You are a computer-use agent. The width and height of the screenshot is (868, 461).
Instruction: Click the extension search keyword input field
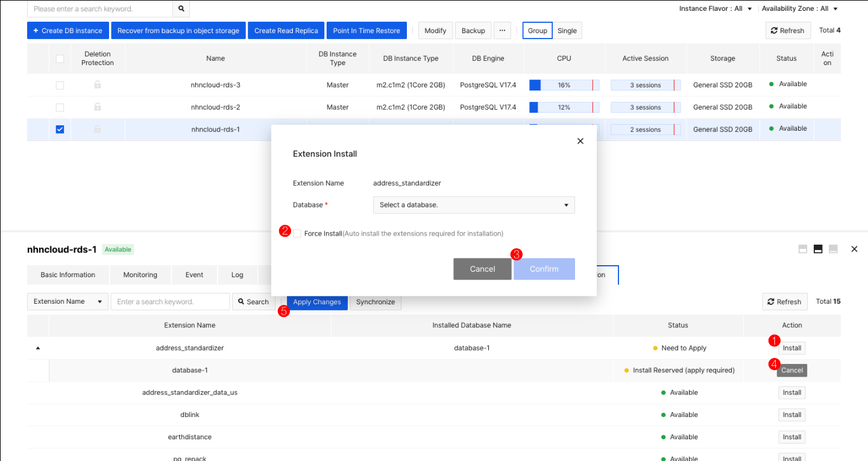click(169, 301)
